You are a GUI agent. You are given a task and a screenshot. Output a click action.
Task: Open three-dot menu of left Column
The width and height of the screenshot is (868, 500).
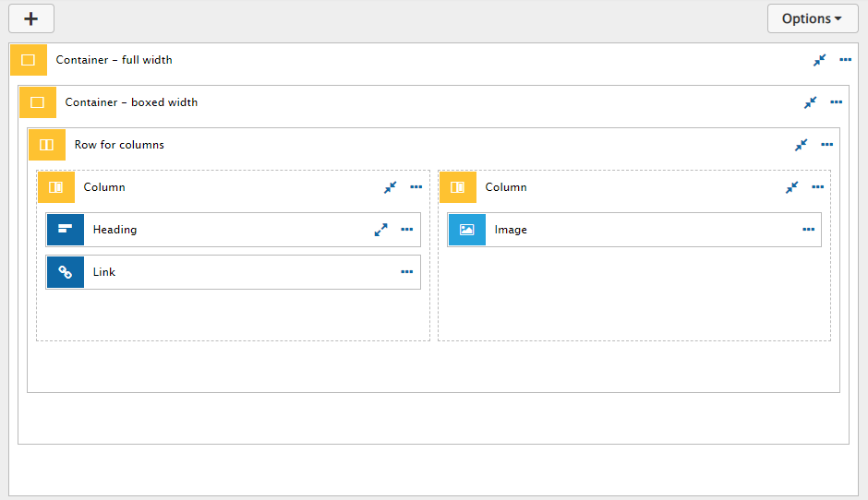(416, 187)
